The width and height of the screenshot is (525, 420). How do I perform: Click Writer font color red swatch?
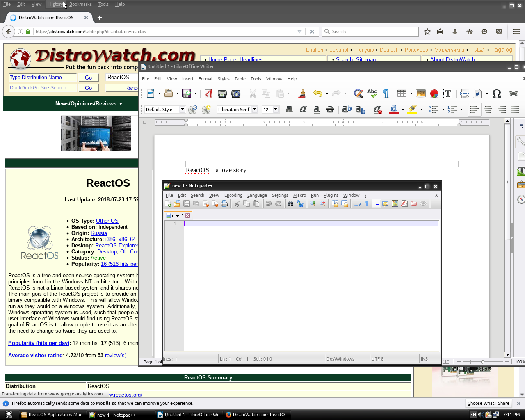pyautogui.click(x=394, y=110)
